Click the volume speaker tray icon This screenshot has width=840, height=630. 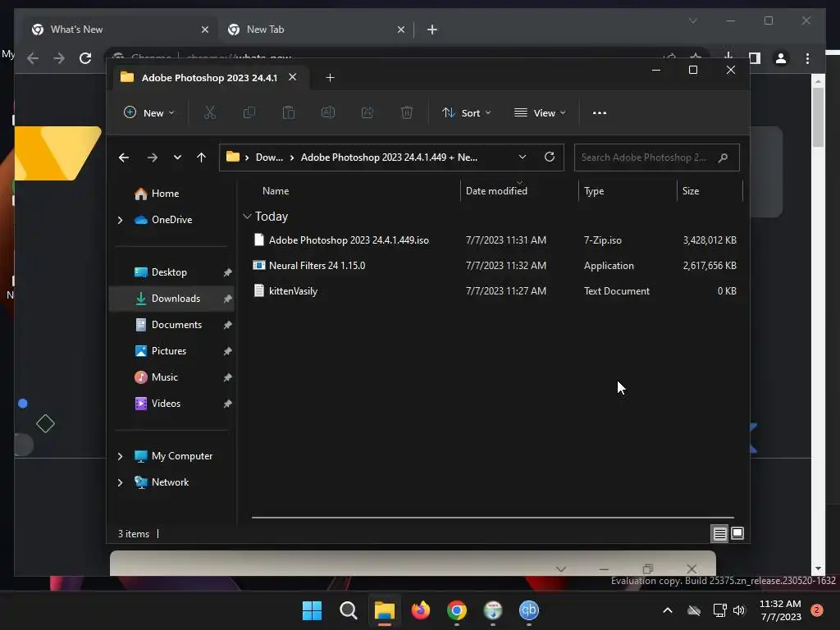click(739, 610)
